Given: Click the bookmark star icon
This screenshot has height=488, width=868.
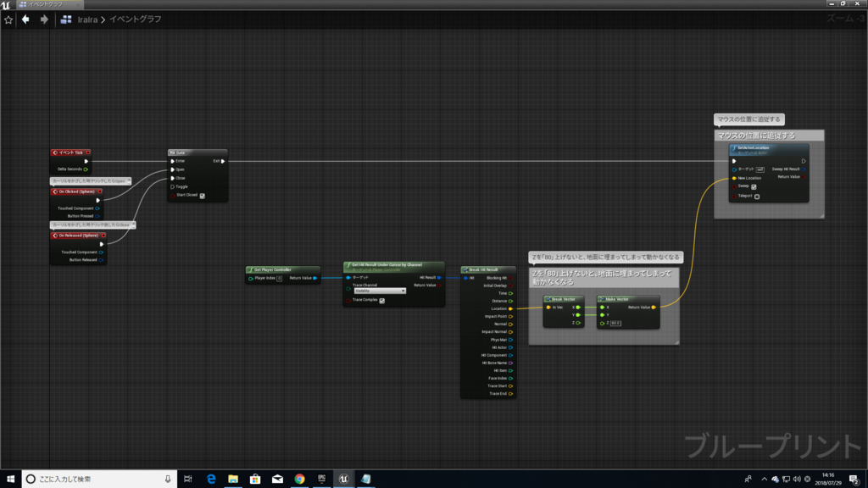Looking at the screenshot, I should pos(8,20).
